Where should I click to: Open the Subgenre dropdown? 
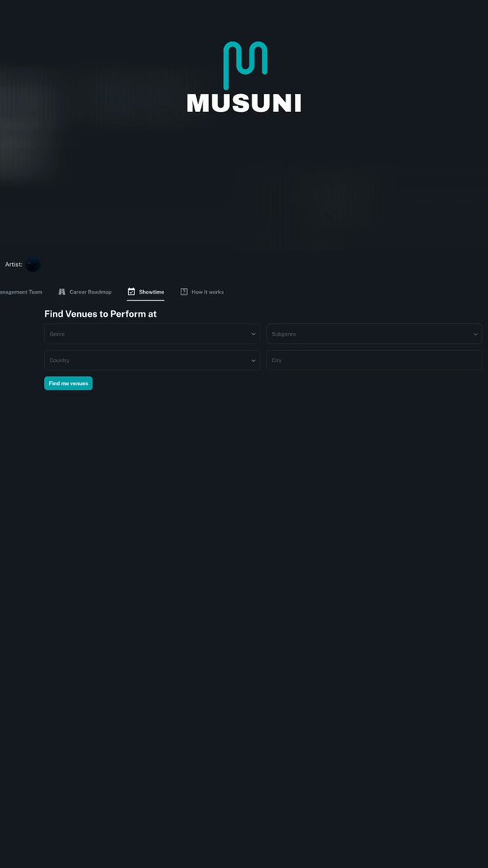pos(374,334)
